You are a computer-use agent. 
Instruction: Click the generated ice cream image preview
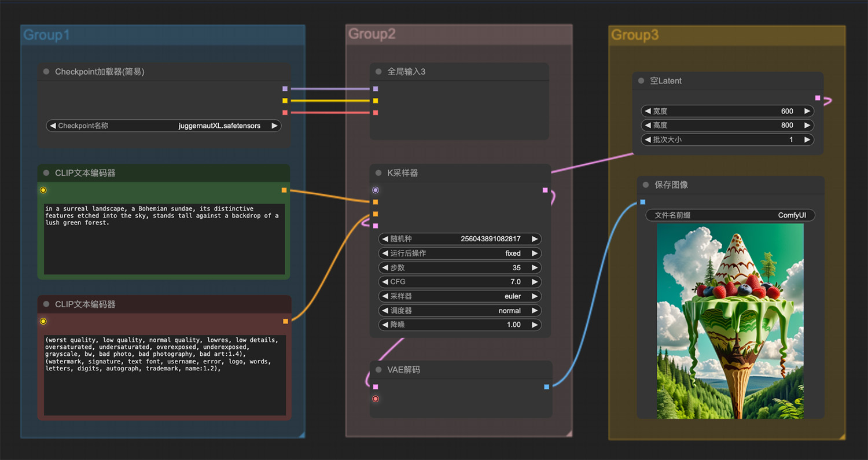click(730, 321)
